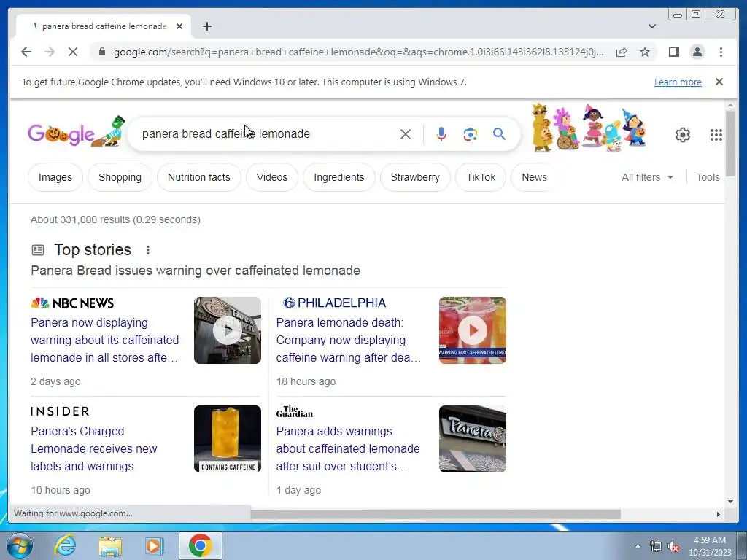Open the Chrome profile avatar
The width and height of the screenshot is (747, 560).
[697, 52]
